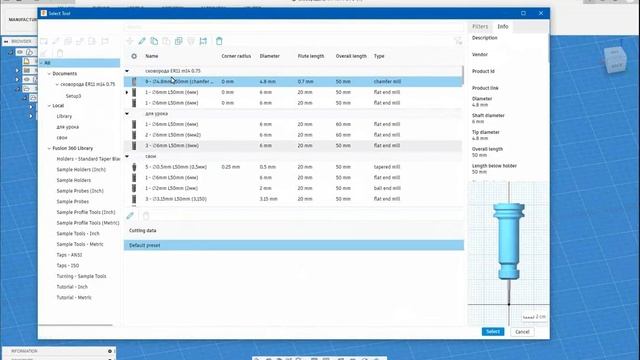This screenshot has width=640, height=360.
Task: Click the 3D tool preview image
Action: 509,253
